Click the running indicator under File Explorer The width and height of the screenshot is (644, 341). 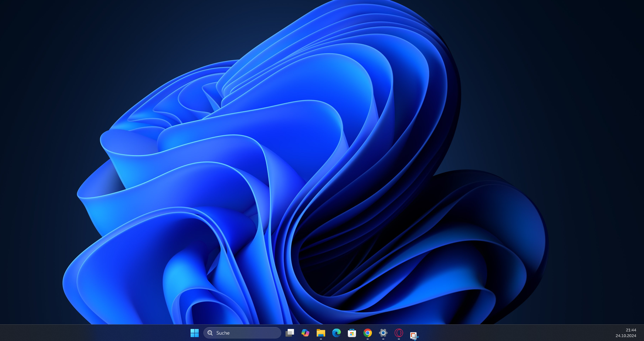pyautogui.click(x=321, y=339)
